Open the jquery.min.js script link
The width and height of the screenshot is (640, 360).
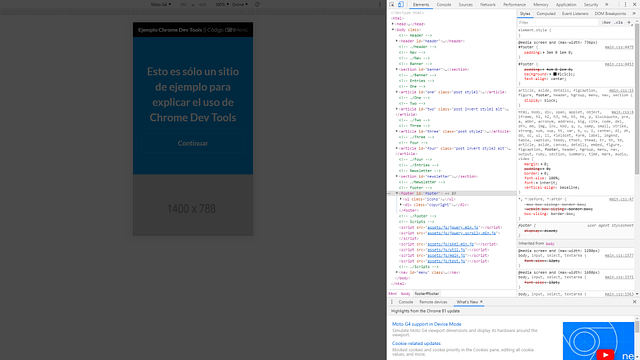453,227
